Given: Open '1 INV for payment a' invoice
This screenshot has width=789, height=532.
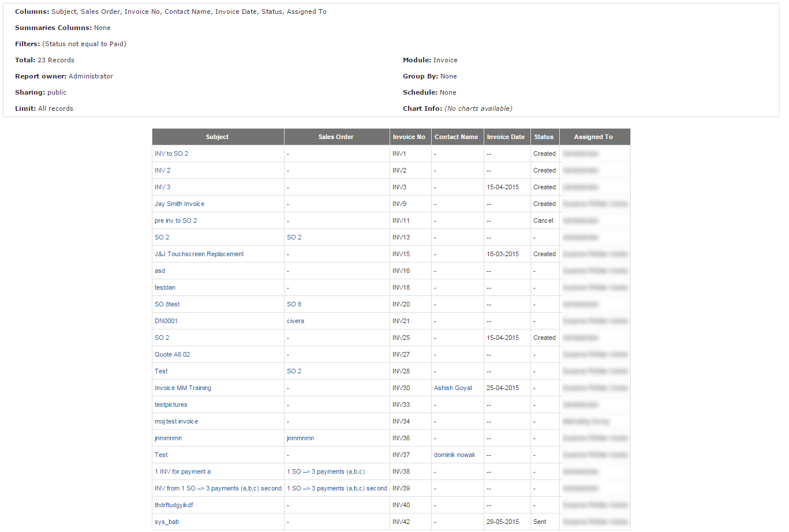Looking at the screenshot, I should point(182,471).
